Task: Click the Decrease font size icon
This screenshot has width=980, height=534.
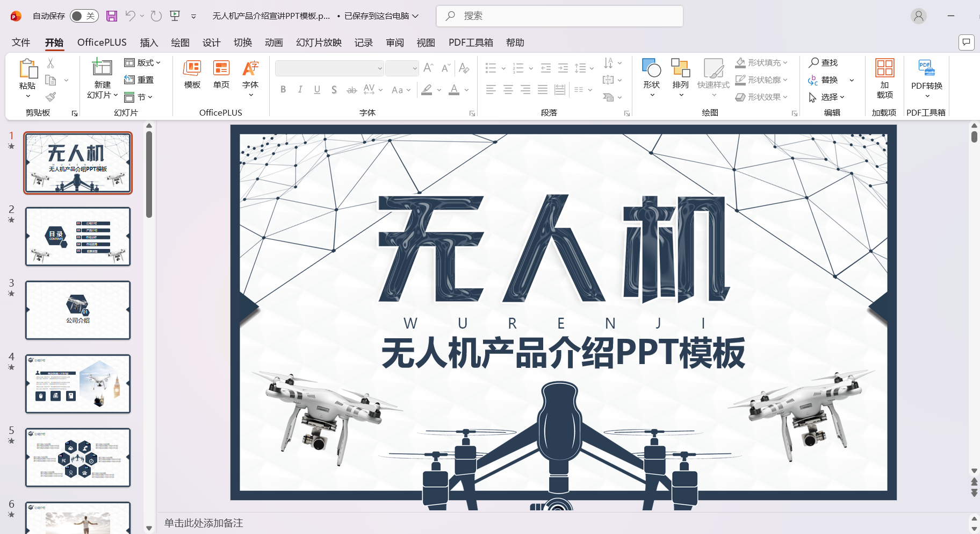Action: (x=445, y=68)
